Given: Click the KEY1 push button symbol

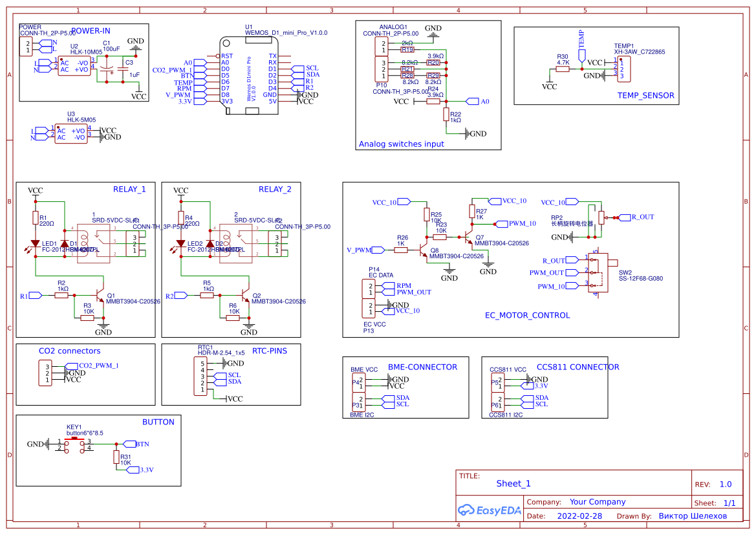Looking at the screenshot, I should 74,445.
